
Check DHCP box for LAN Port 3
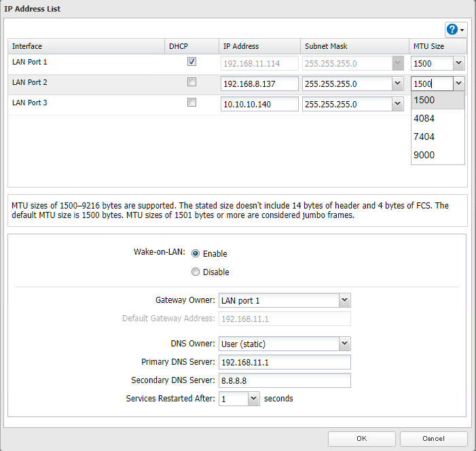pos(192,103)
